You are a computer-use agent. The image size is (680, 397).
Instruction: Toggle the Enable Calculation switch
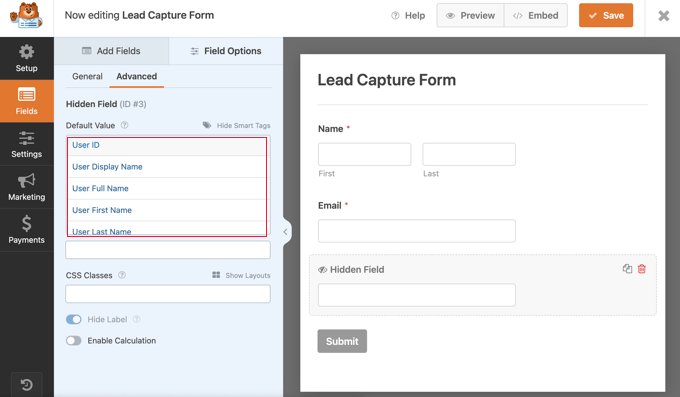(x=74, y=341)
